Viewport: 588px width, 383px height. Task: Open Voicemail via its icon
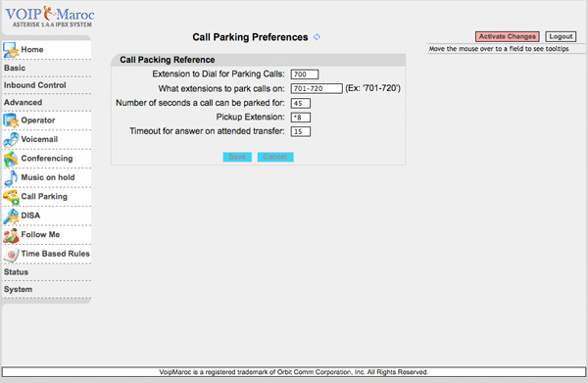tap(11, 140)
